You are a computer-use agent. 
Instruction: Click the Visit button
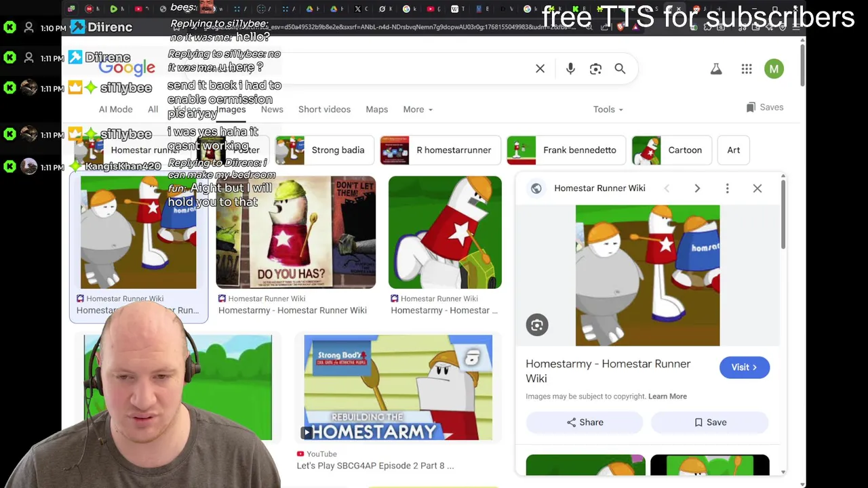(745, 367)
